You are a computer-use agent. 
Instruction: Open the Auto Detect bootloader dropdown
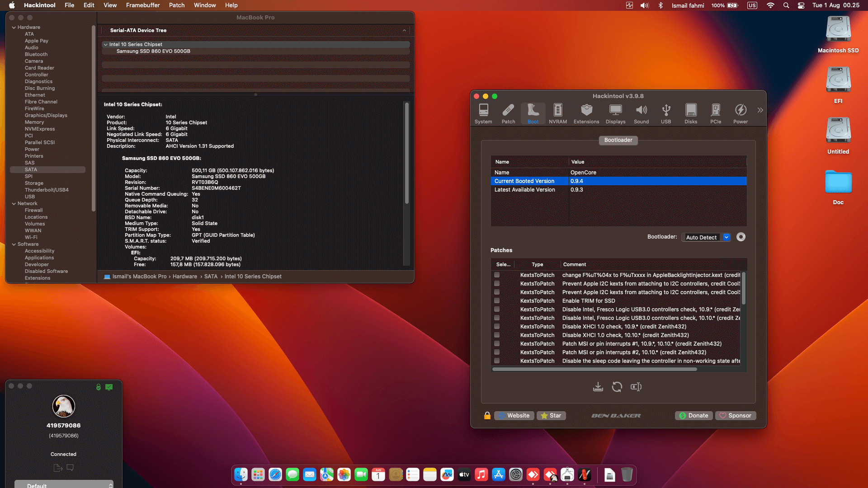click(x=726, y=237)
